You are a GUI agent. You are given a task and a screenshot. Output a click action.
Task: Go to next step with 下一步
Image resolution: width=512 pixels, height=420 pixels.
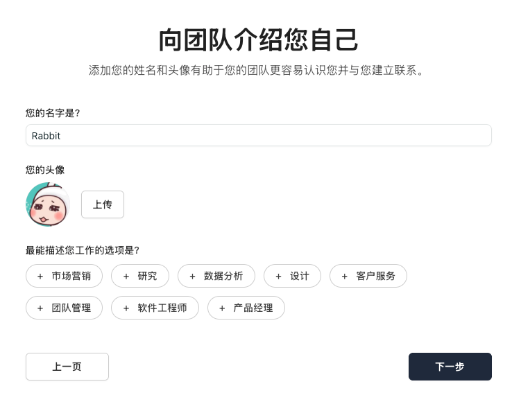point(450,367)
